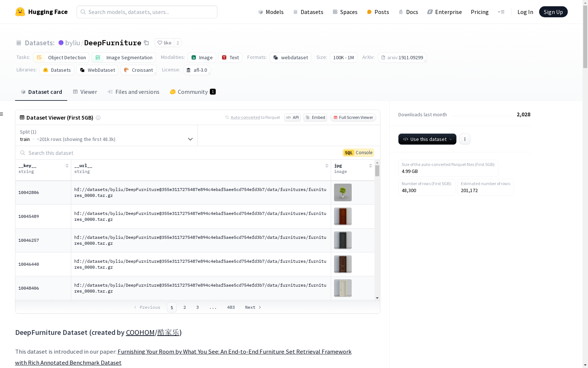Switch to the Viewer tab
The width and height of the screenshot is (588, 368).
click(85, 92)
